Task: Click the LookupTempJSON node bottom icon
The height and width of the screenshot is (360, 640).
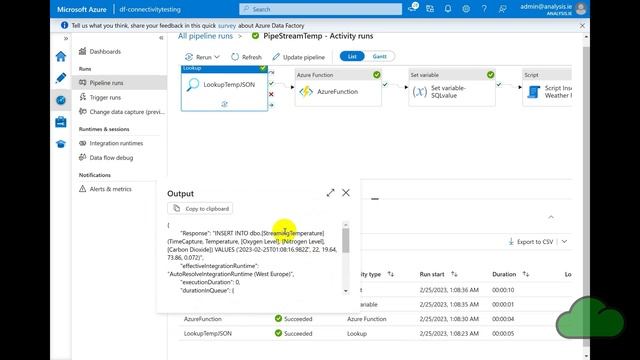Action: point(224,104)
